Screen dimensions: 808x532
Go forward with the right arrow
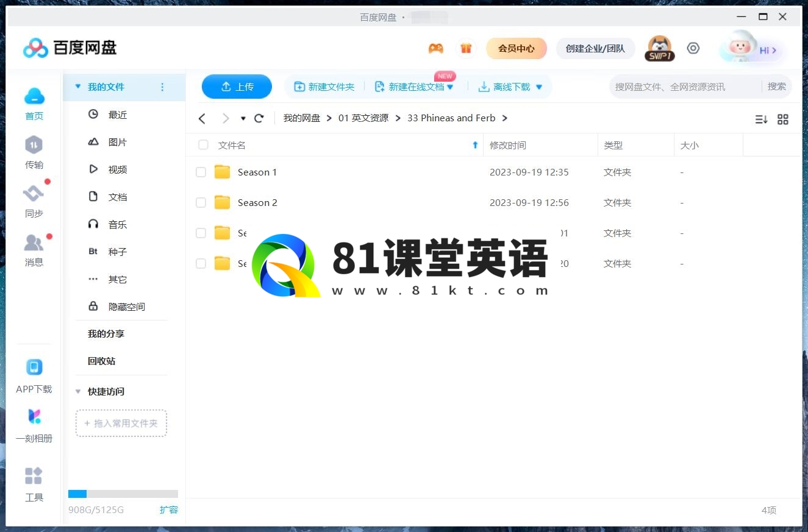pyautogui.click(x=226, y=118)
